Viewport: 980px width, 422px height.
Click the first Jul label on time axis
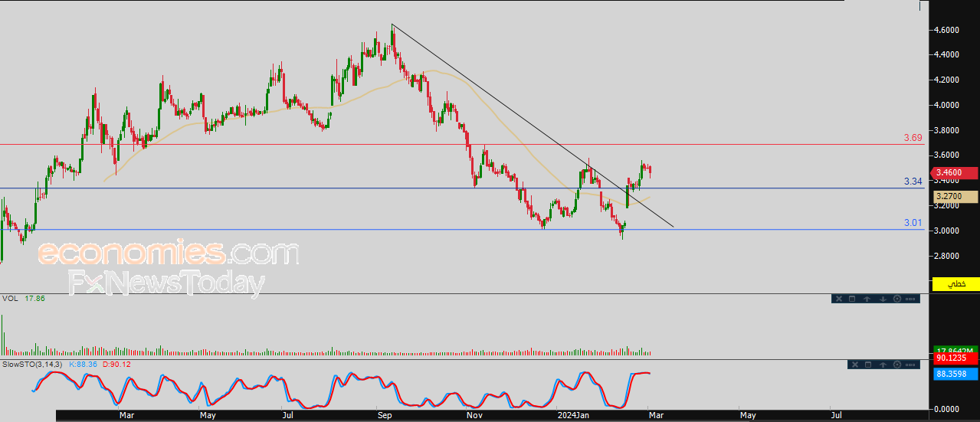coord(287,415)
